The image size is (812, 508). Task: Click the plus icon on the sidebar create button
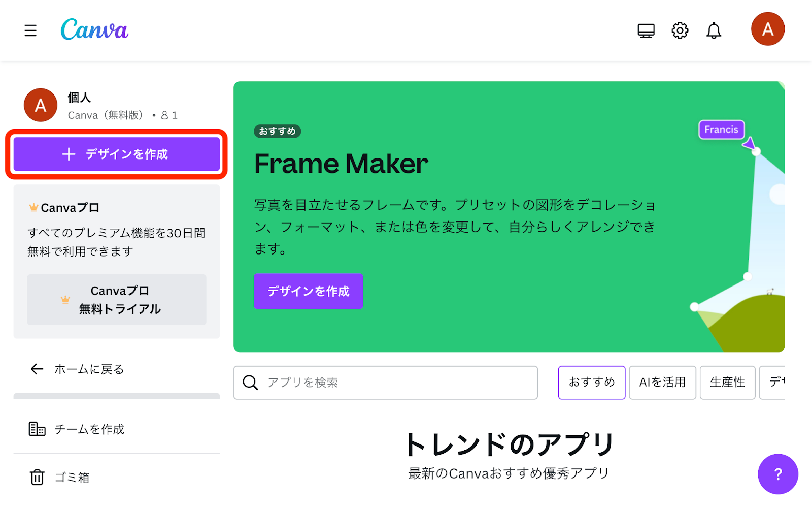point(69,154)
